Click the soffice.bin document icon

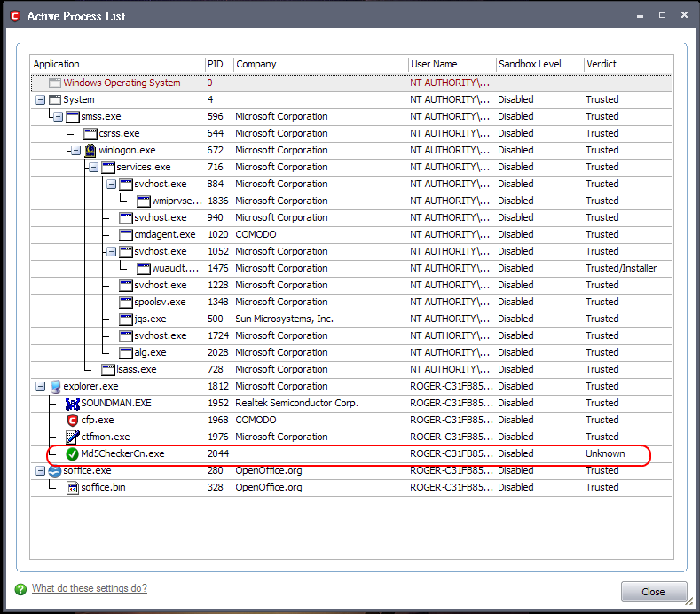tap(73, 488)
